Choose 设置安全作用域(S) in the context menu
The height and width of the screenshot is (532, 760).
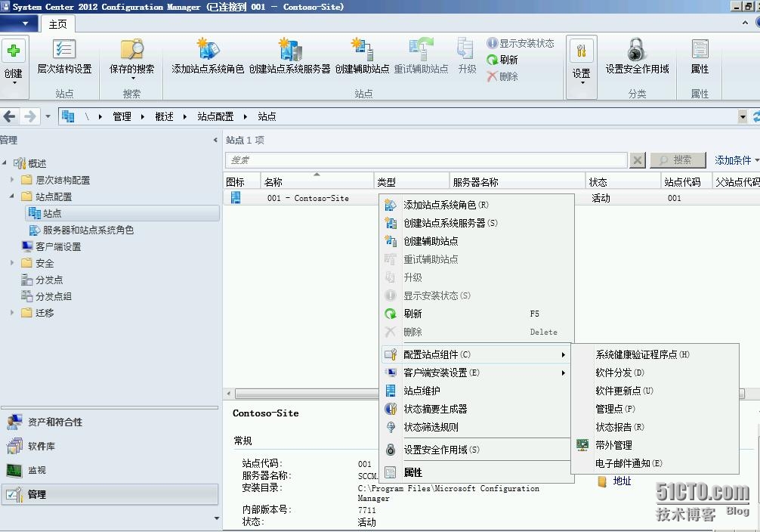coord(477,450)
